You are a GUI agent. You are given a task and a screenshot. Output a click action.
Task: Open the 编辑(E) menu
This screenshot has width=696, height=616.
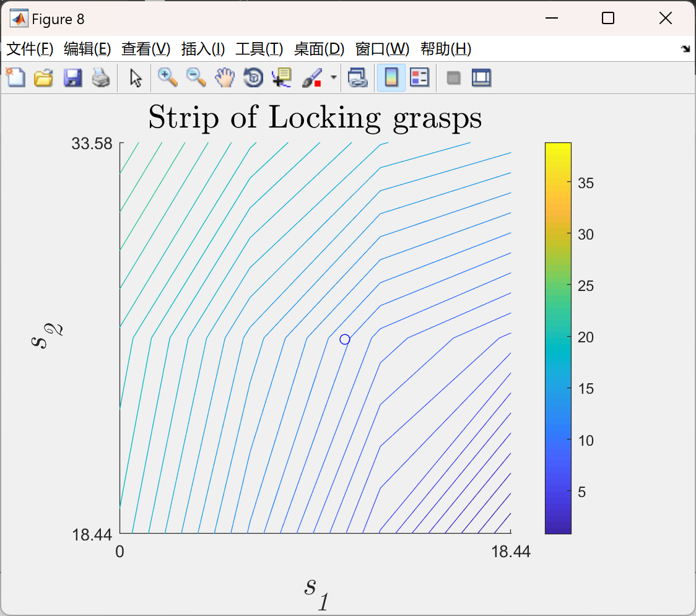pyautogui.click(x=87, y=49)
